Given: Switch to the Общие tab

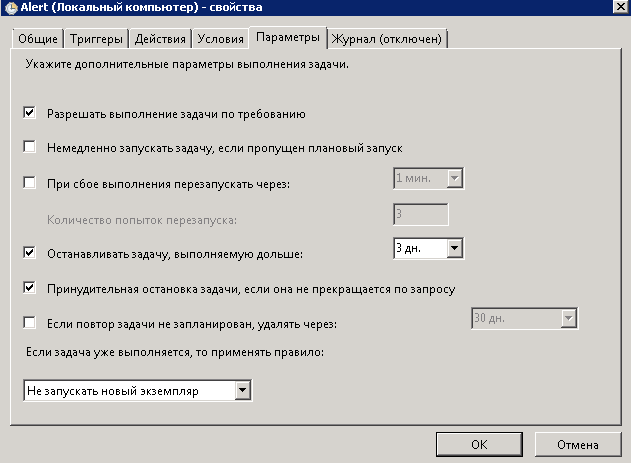Looking at the screenshot, I should coord(38,39).
